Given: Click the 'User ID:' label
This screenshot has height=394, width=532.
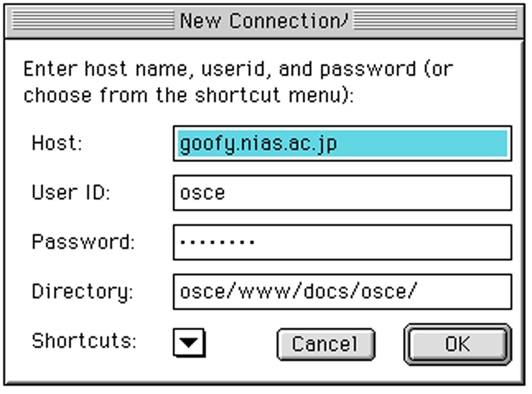Looking at the screenshot, I should (x=71, y=192).
